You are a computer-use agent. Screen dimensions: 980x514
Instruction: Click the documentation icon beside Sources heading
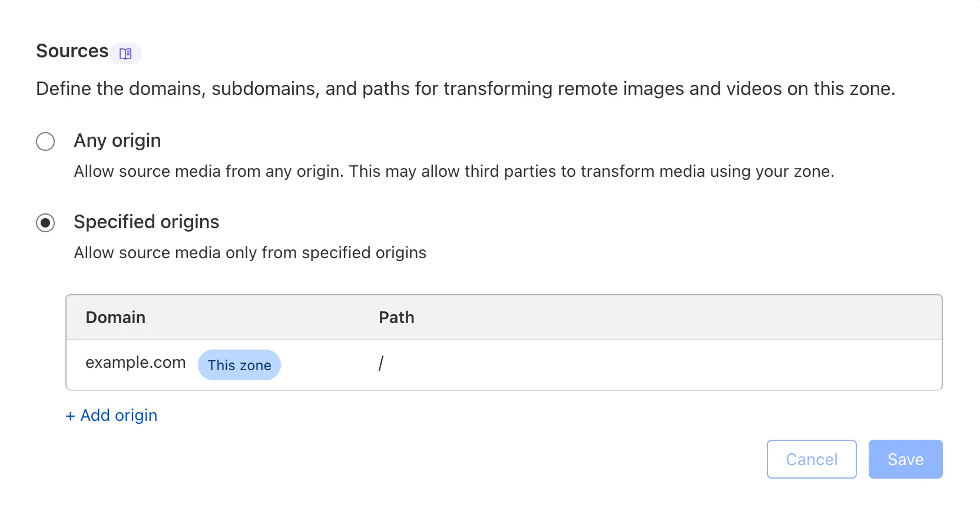coord(125,54)
